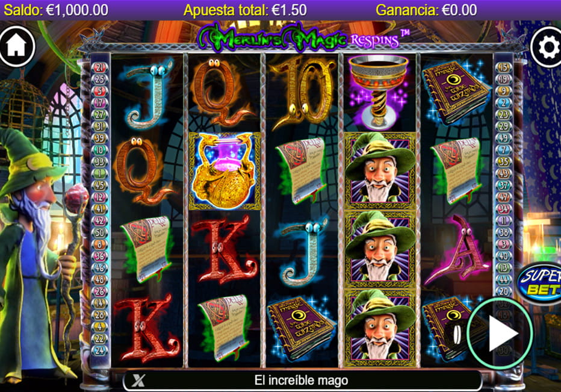The height and width of the screenshot is (392, 561).
Task: Click the Ganancia winnings display
Action: (426, 10)
